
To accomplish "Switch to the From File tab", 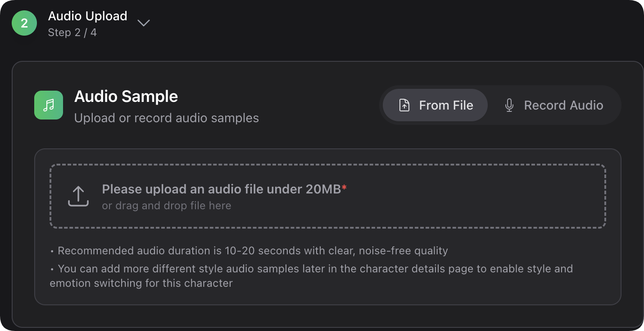I will pos(435,105).
